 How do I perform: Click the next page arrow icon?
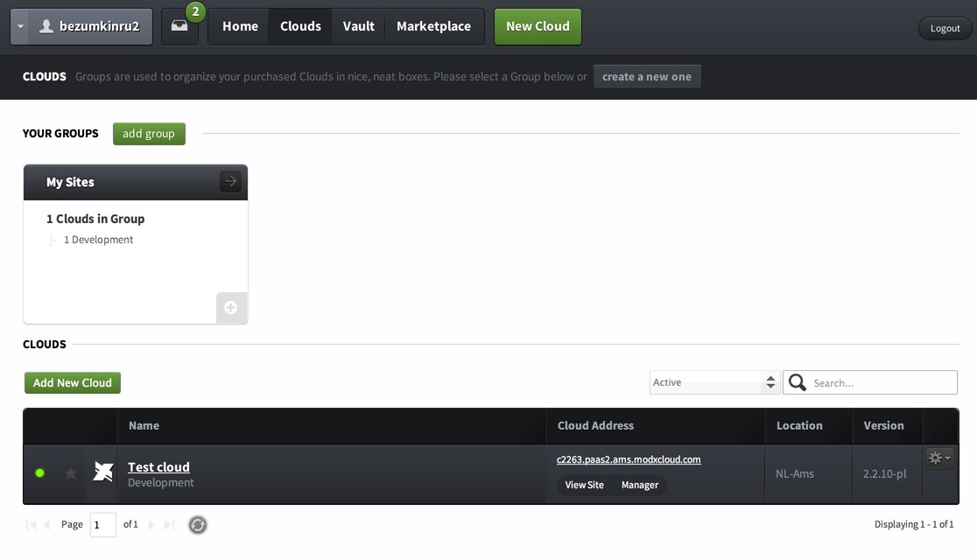[151, 525]
